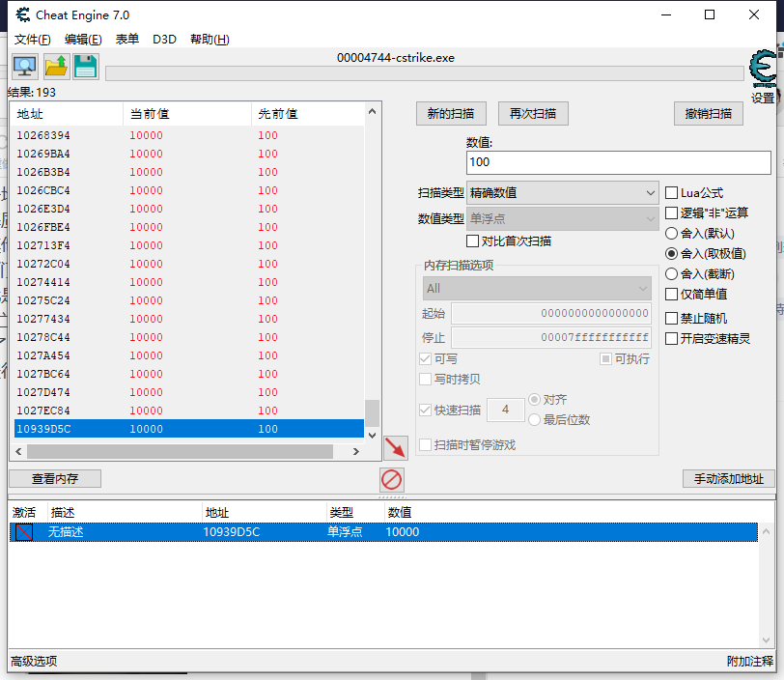Image resolution: width=784 pixels, height=680 pixels.
Task: Click value 10000 in address table entry
Action: point(403,532)
